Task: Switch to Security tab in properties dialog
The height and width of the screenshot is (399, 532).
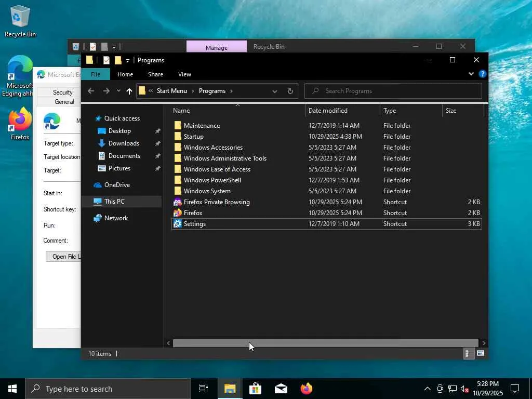Action: pos(62,92)
